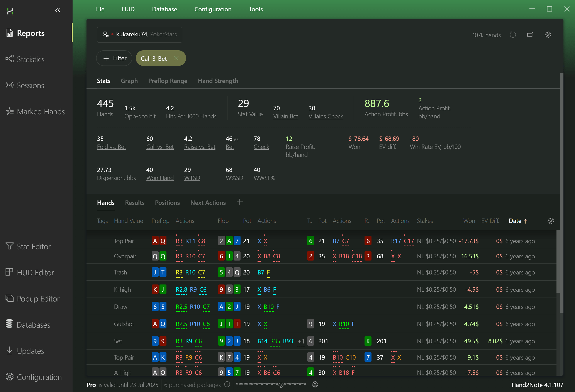Click the export/share report icon

[530, 35]
